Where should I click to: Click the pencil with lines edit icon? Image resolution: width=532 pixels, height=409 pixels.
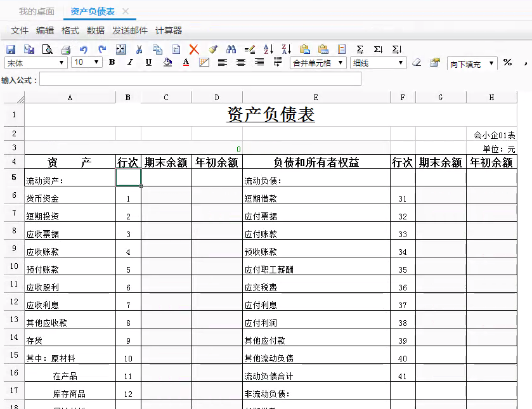pos(250,49)
